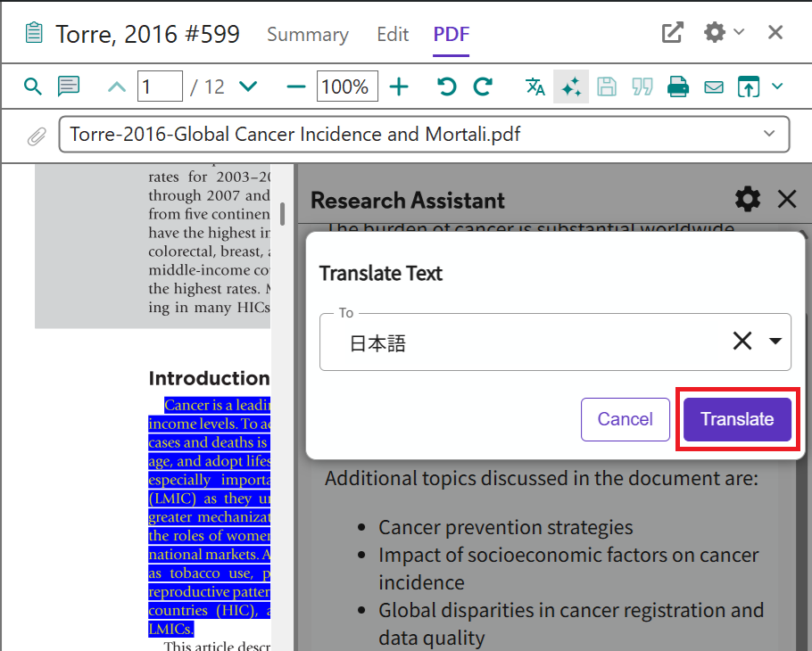Open the PDF attachment file dropdown
The width and height of the screenshot is (812, 651).
[x=769, y=135]
